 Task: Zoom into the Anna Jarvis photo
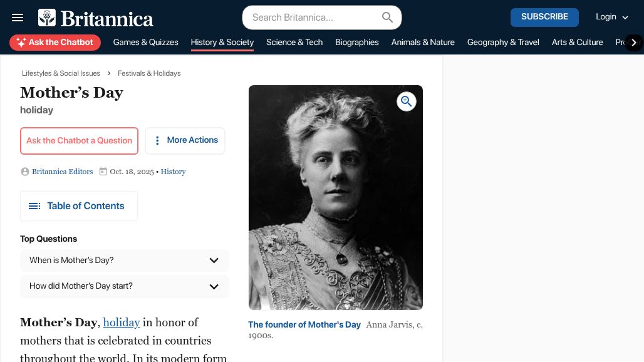pos(407,101)
